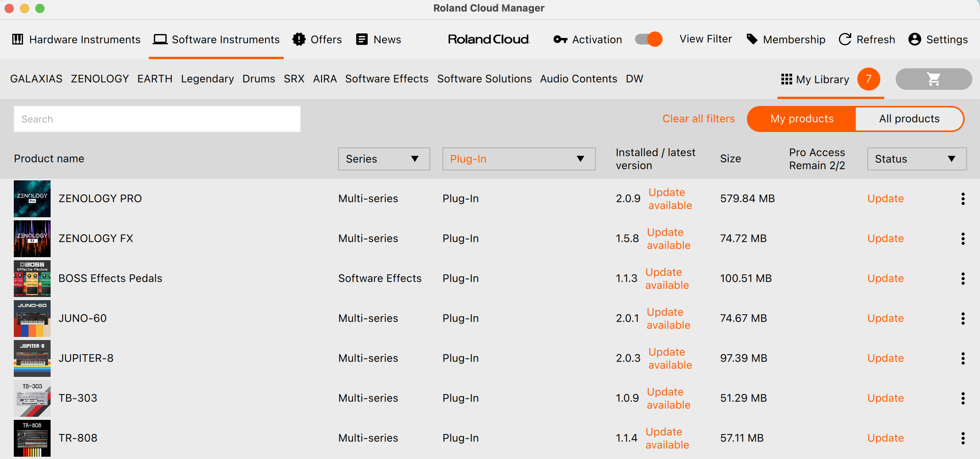
Task: Click the News article icon
Action: [362, 39]
